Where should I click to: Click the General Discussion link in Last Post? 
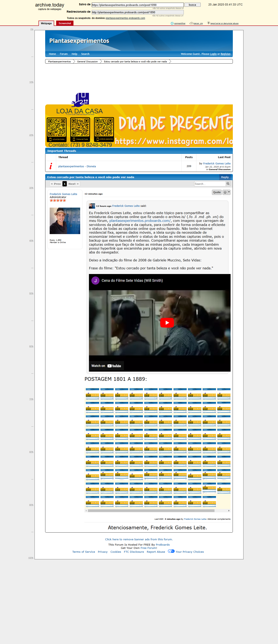[x=220, y=170]
